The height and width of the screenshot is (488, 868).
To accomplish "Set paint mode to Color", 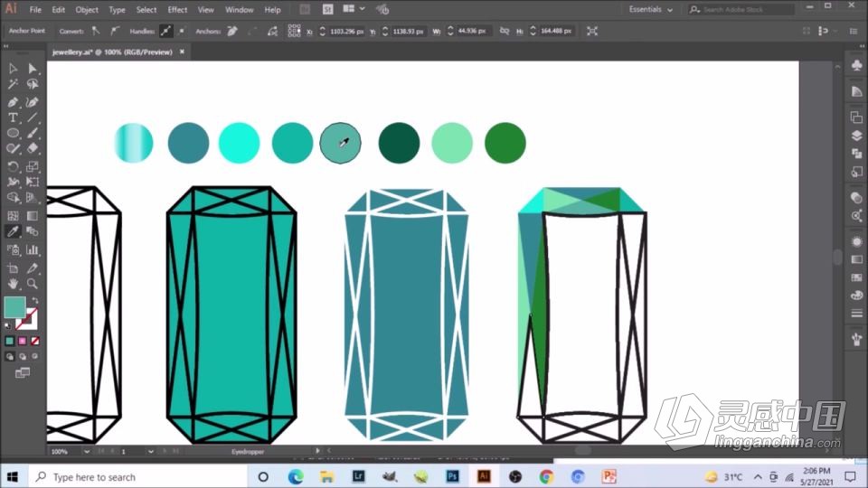I will tap(9, 341).
